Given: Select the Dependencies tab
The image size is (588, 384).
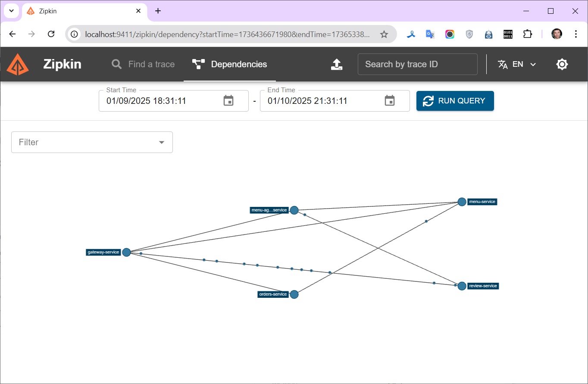Looking at the screenshot, I should [230, 64].
